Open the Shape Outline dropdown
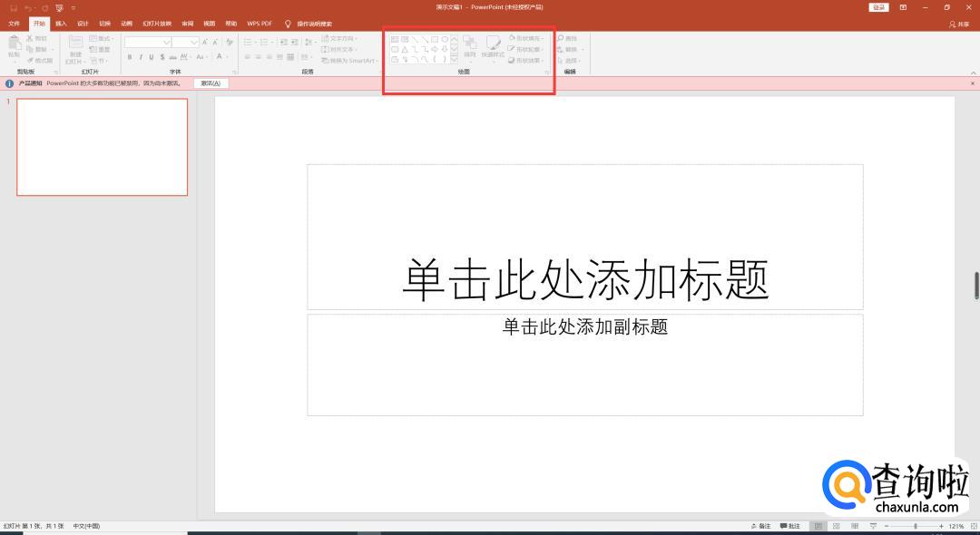This screenshot has width=980, height=535. coord(526,49)
